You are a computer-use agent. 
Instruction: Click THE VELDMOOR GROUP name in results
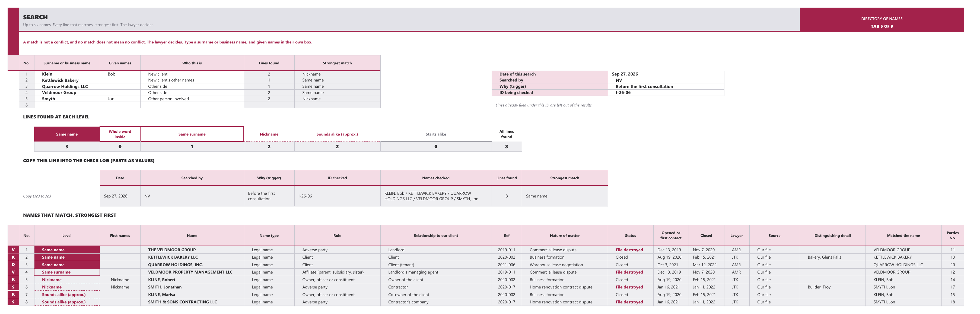[x=192, y=250]
